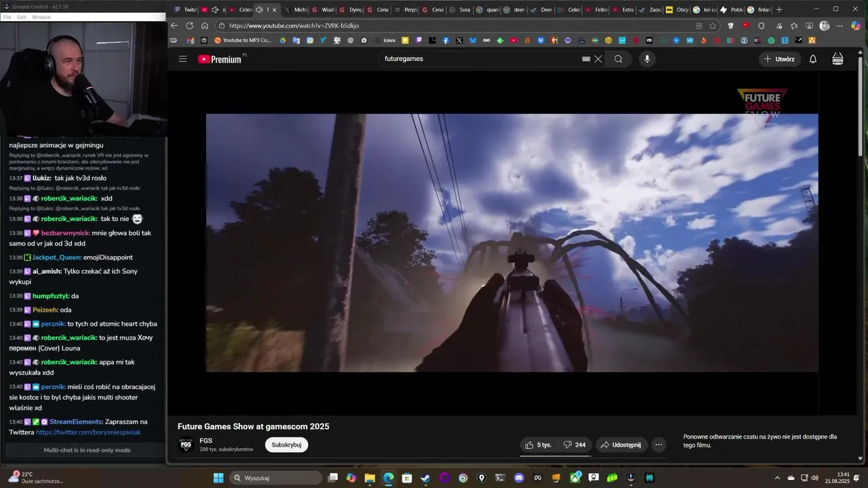Like the video with thumbs up
The height and width of the screenshot is (488, 868).
tap(538, 445)
